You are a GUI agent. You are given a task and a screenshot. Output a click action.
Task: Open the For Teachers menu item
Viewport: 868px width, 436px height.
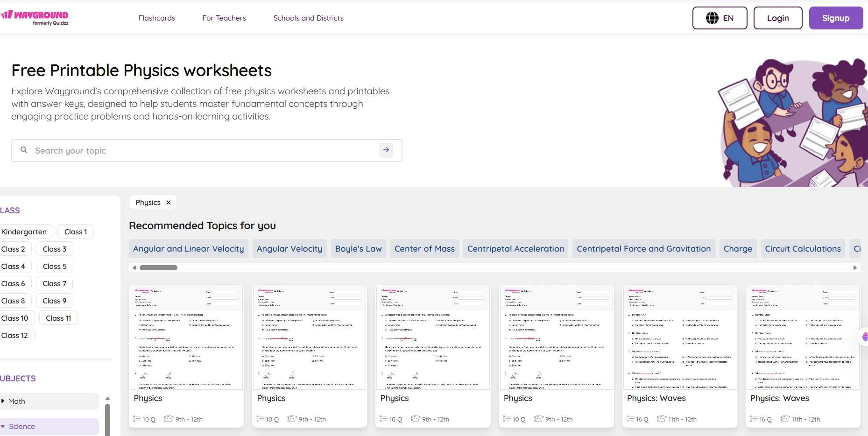[224, 18]
